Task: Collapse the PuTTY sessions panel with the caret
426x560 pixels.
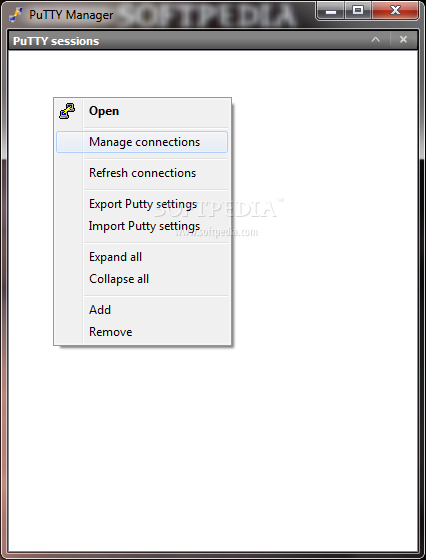Action: coord(376,40)
